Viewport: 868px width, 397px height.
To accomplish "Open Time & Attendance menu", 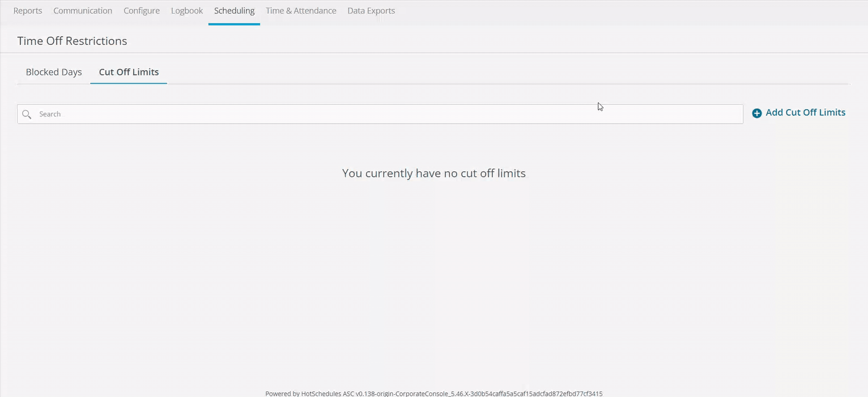I will tap(301, 11).
